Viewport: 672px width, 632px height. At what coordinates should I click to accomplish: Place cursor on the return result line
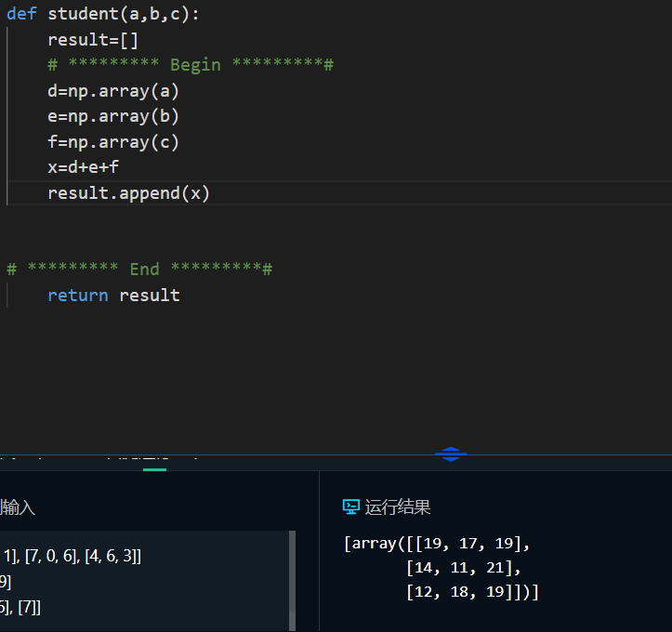[x=113, y=296]
